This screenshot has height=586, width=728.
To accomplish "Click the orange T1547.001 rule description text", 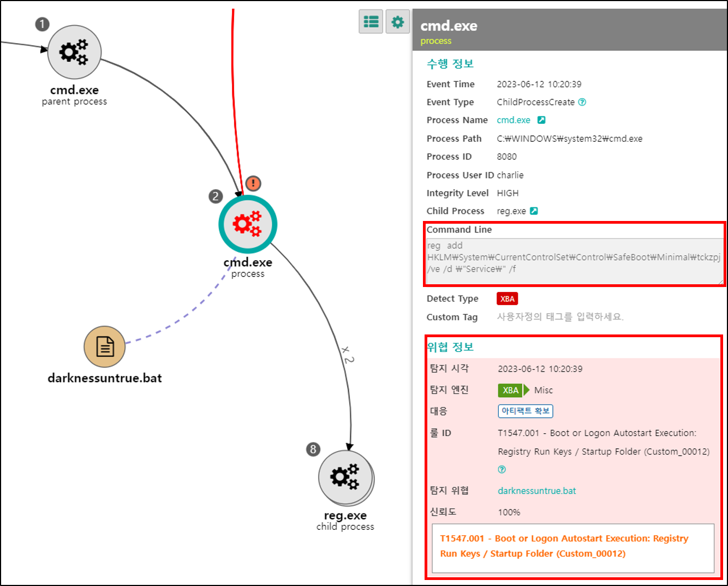I will (564, 546).
